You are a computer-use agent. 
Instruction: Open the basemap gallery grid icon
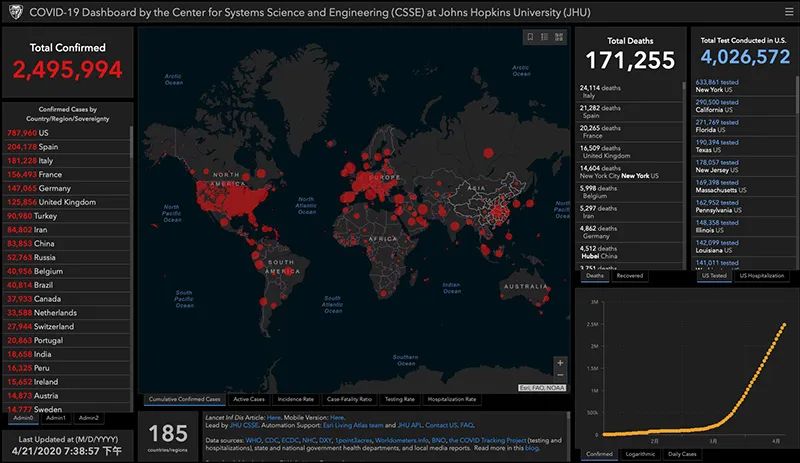561,37
